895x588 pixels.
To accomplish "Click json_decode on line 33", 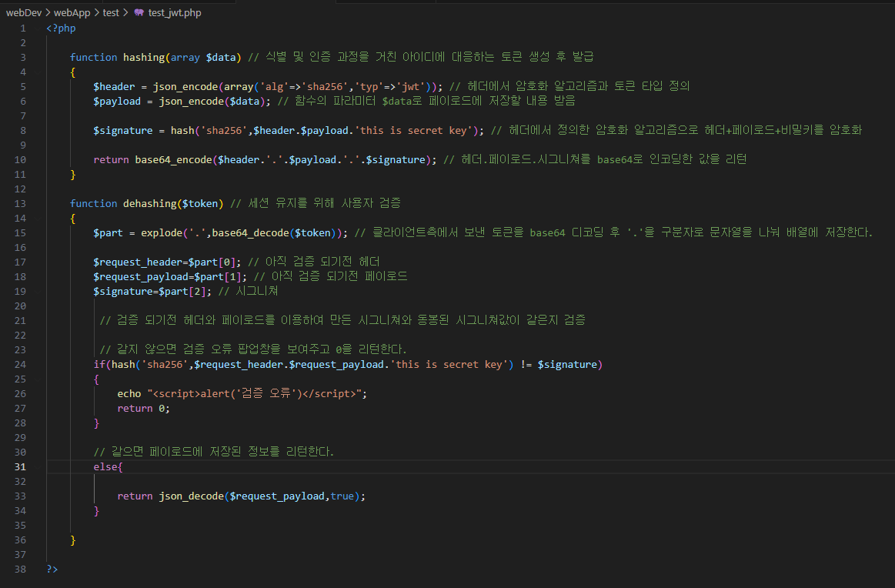I will pos(191,496).
